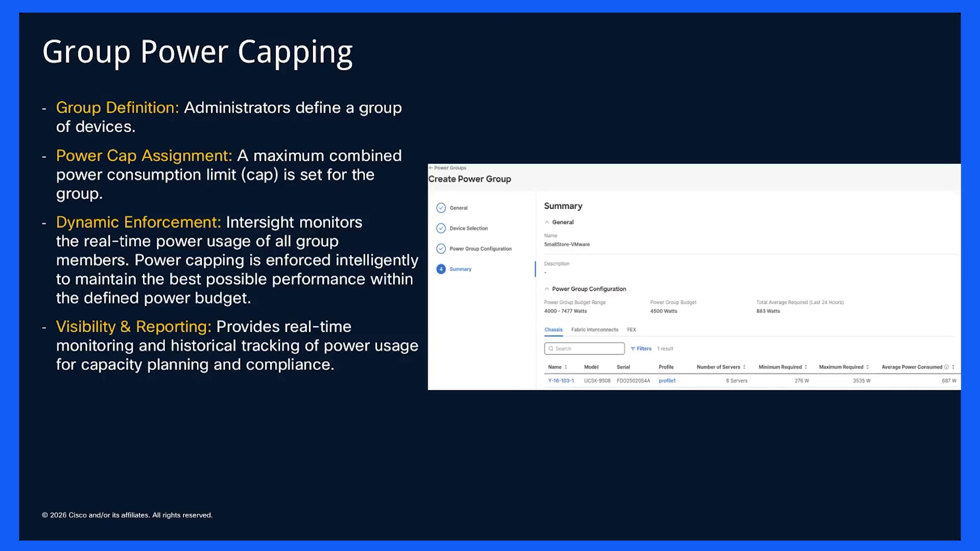Click the Model column header

click(x=591, y=367)
